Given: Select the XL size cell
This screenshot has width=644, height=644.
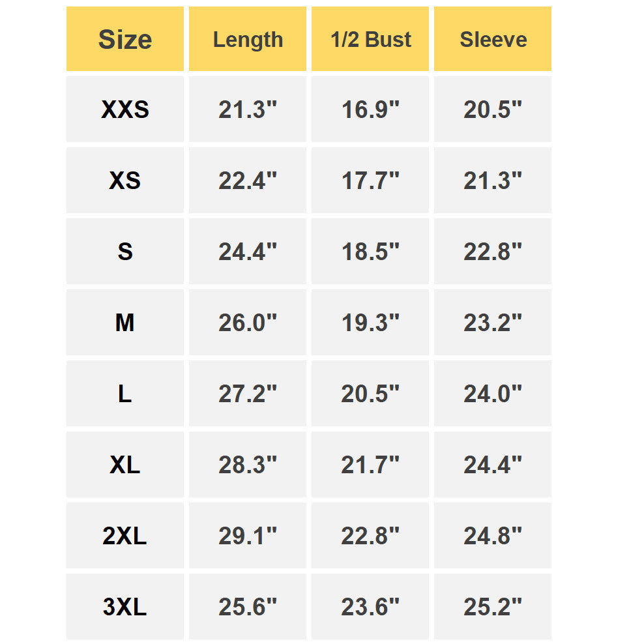Looking at the screenshot, I should pyautogui.click(x=124, y=465).
